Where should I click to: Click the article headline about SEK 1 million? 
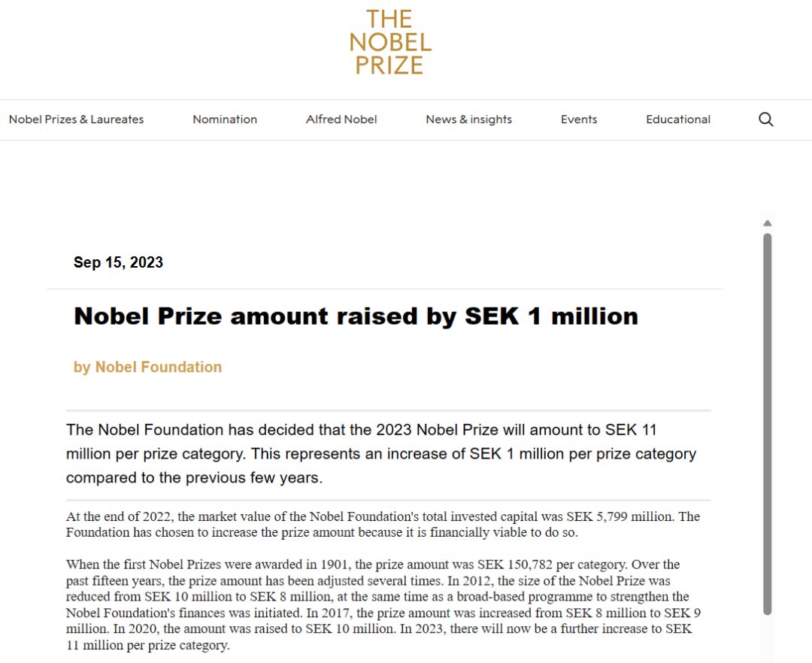pyautogui.click(x=356, y=316)
